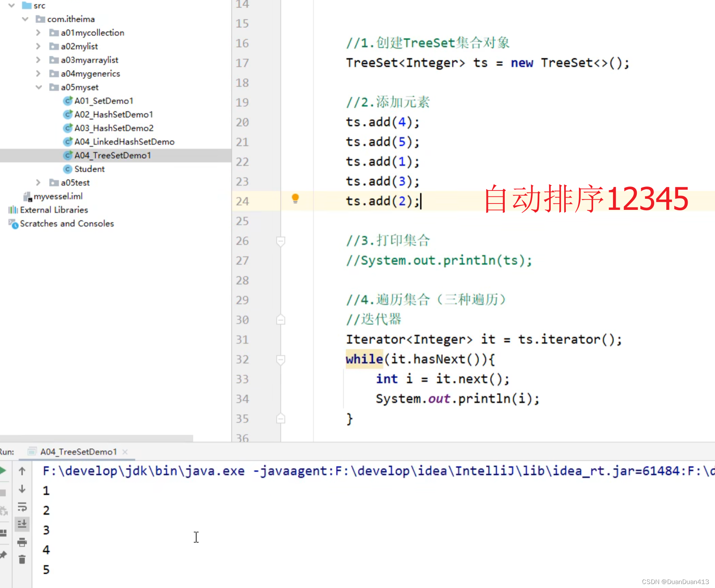
Task: Stop the running process
Action: [2, 493]
